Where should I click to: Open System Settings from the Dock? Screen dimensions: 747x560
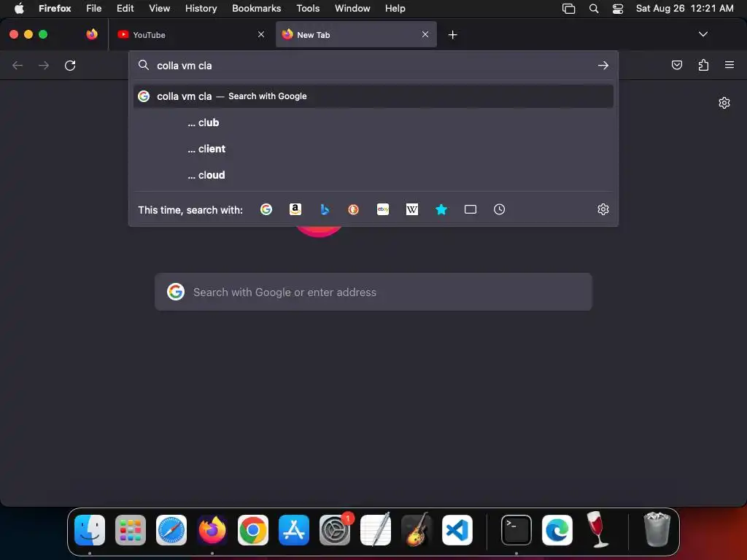click(x=335, y=529)
